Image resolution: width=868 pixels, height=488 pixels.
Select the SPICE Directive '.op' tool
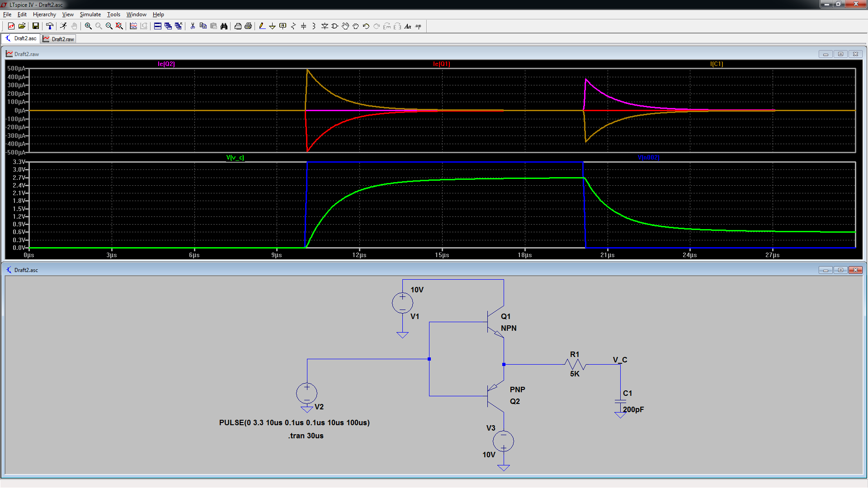point(418,26)
